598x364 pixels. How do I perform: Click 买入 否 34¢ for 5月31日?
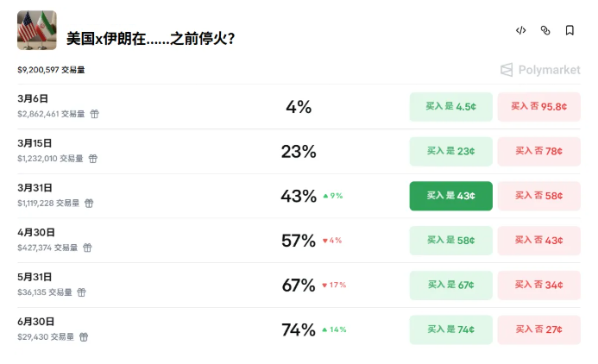538,285
